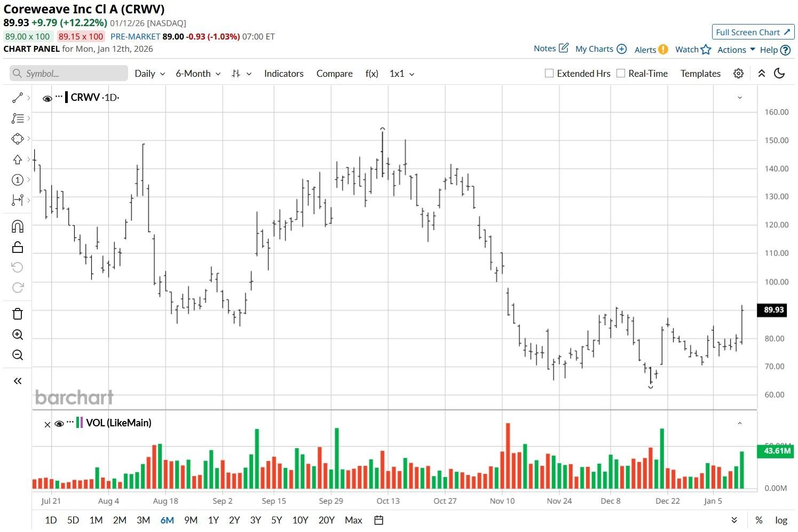Click the green bid 89.00 x 100
Screen dimensions: 798x532
(x=28, y=36)
